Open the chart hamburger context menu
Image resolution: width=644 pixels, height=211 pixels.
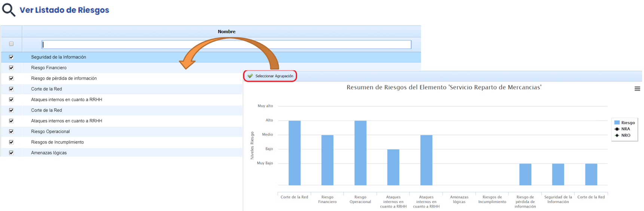pyautogui.click(x=637, y=89)
